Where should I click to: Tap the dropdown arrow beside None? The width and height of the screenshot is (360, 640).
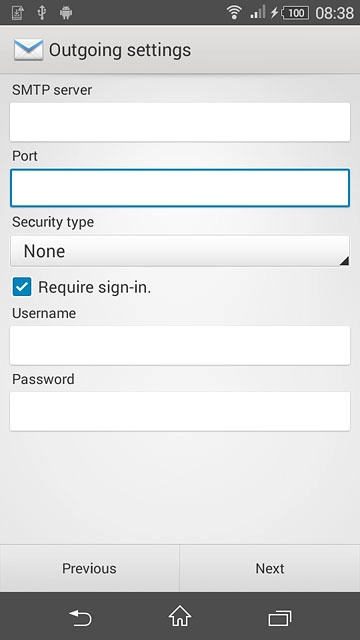[344, 261]
